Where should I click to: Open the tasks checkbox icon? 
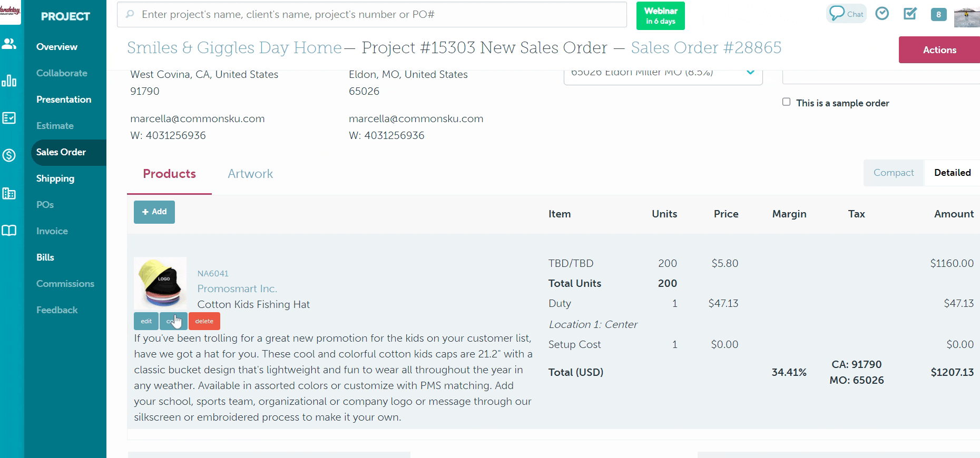click(910, 13)
